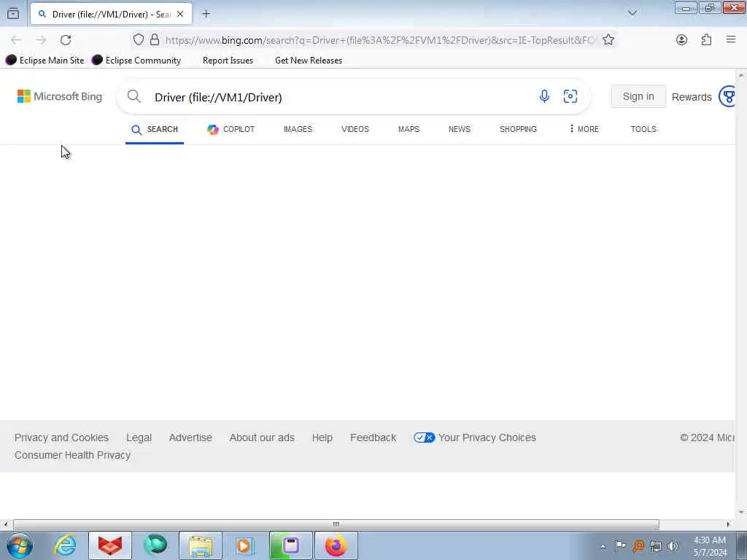The height and width of the screenshot is (560, 747).
Task: Open About our ads link
Action: (262, 437)
